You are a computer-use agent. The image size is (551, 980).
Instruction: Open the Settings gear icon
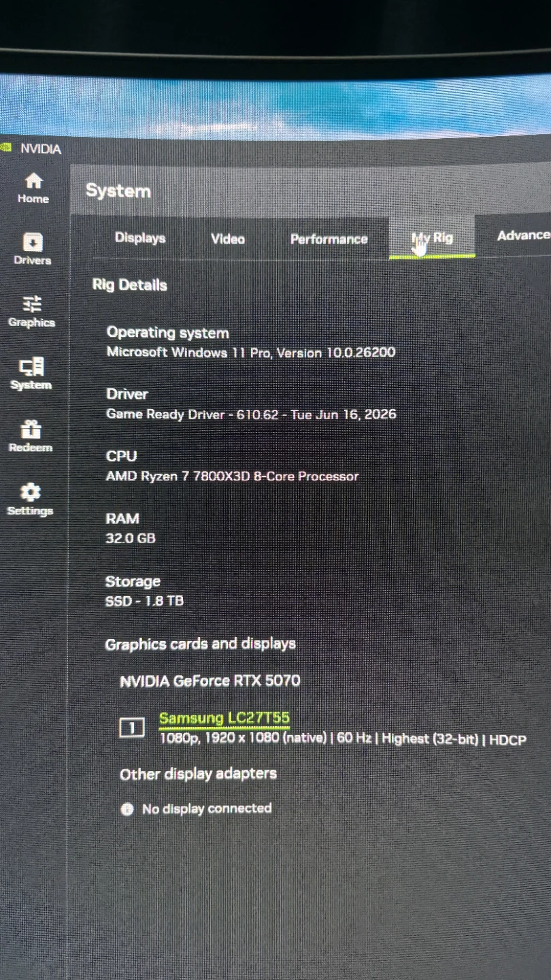click(x=30, y=491)
